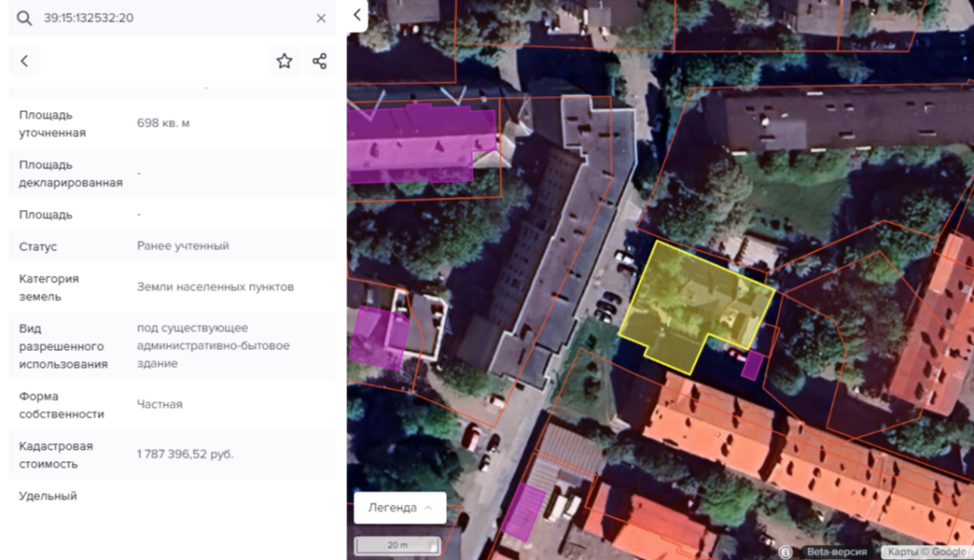The height and width of the screenshot is (560, 974).
Task: Click the Кадастровая стоимость label
Action: click(x=56, y=455)
